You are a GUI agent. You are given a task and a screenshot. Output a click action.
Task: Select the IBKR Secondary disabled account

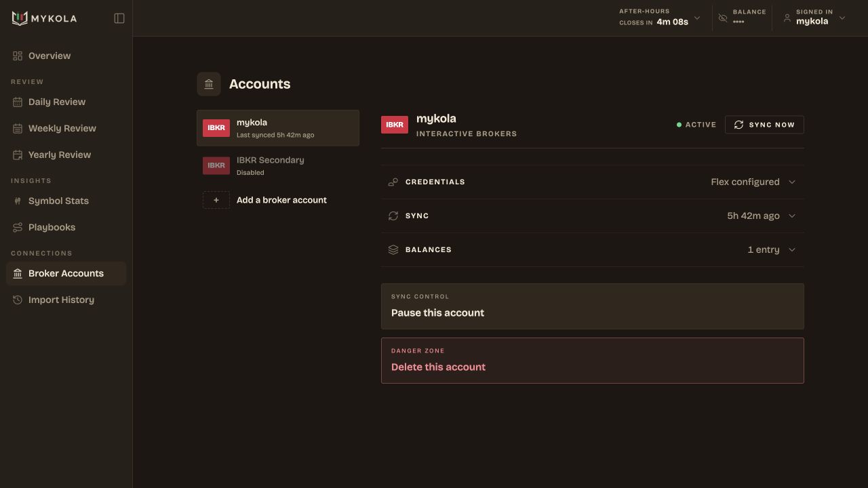click(278, 165)
